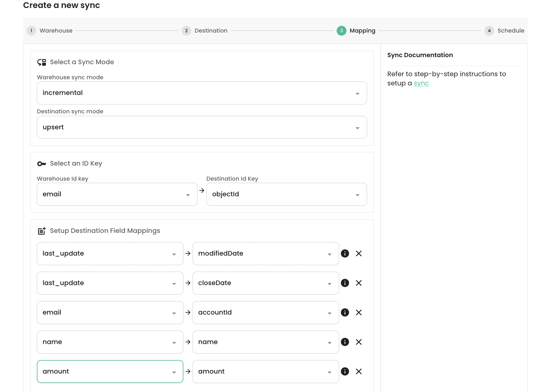540x392 pixels.
Task: Open Warehouse sync mode dropdown
Action: point(202,93)
